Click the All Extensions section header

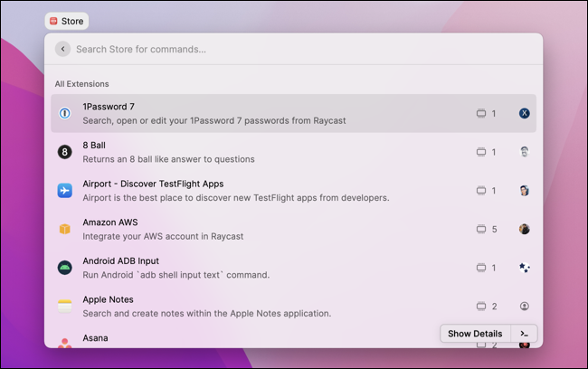pyautogui.click(x=81, y=84)
